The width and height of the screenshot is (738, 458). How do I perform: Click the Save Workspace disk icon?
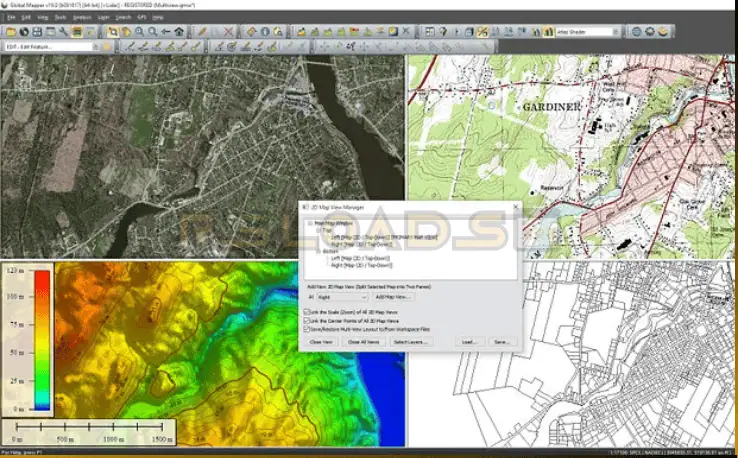pyautogui.click(x=37, y=32)
